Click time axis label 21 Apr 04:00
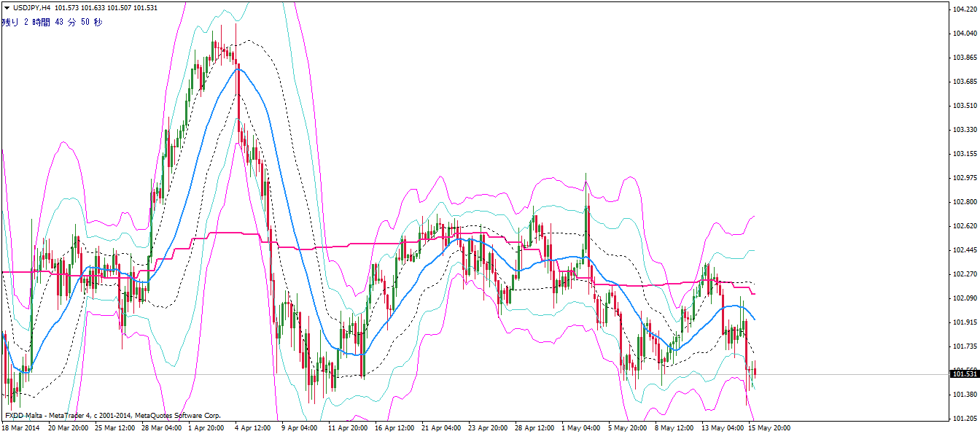This screenshot has width=980, height=434. tap(443, 428)
